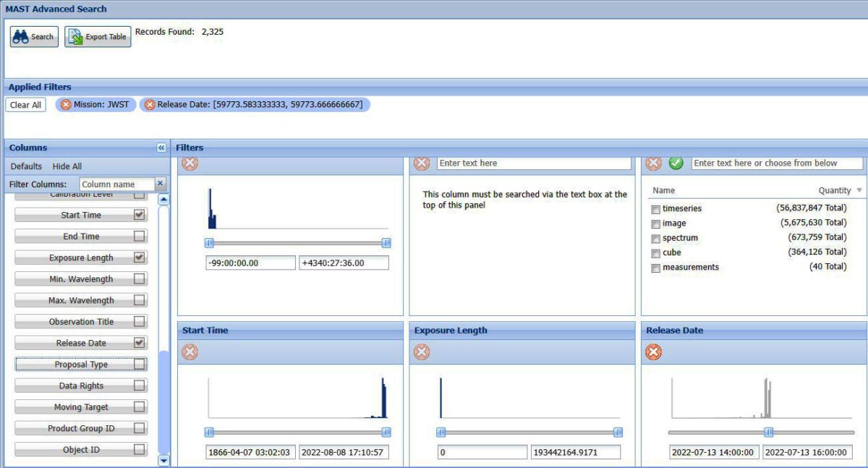Click the Start Time right slider handle
The image size is (868, 468).
click(386, 432)
